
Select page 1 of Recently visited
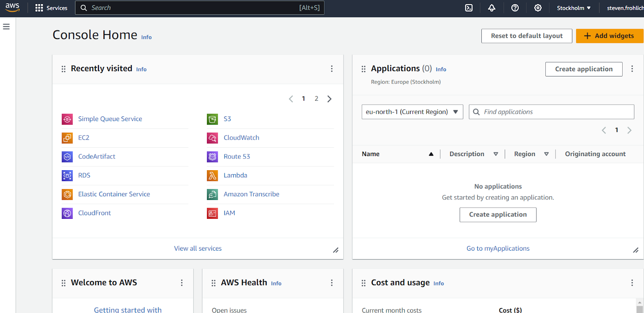coord(303,99)
